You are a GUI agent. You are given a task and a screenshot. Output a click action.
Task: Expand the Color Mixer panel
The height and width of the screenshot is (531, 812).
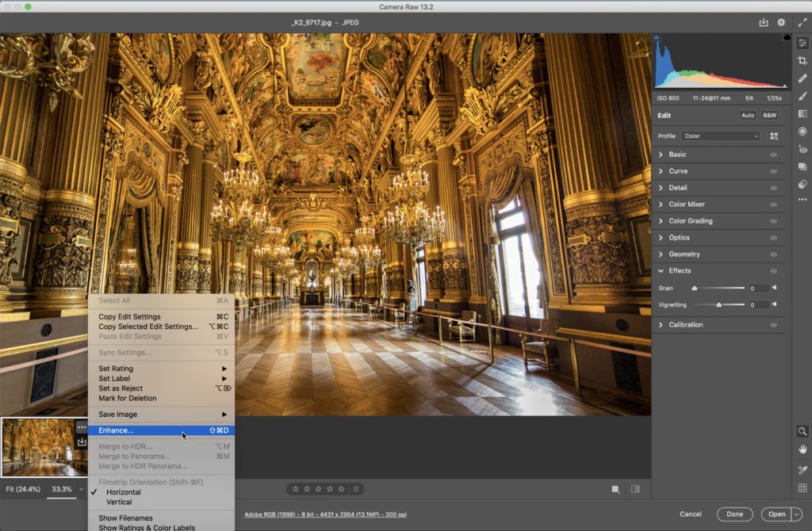pyautogui.click(x=687, y=204)
